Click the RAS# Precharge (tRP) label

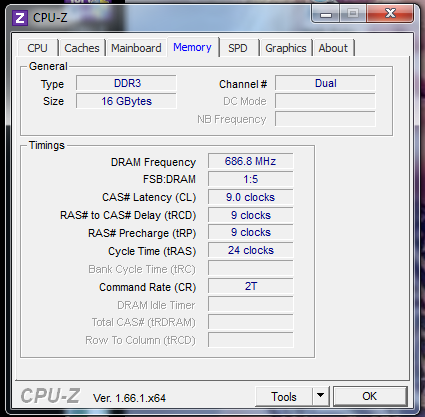click(142, 233)
